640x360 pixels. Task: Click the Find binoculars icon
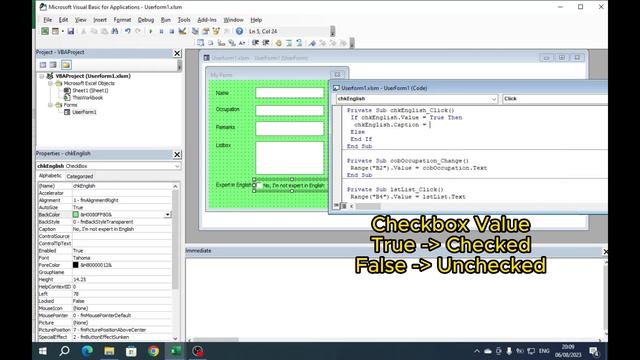point(115,31)
